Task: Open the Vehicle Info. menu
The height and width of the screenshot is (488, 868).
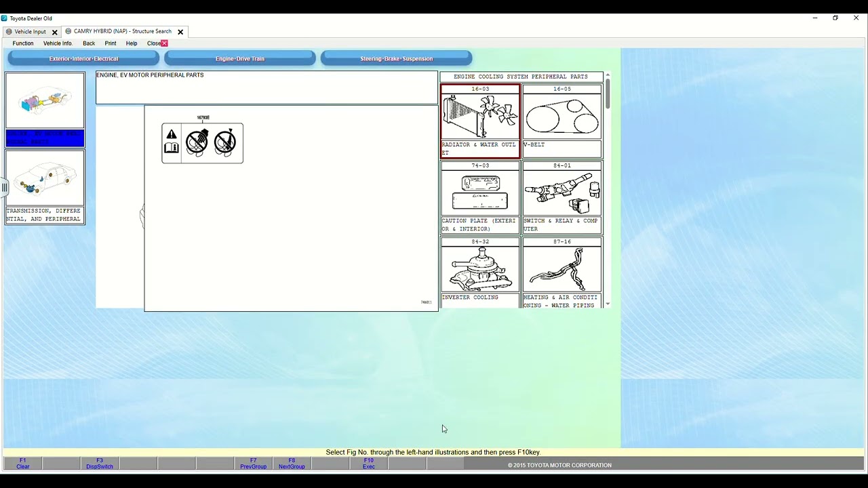Action: point(58,43)
